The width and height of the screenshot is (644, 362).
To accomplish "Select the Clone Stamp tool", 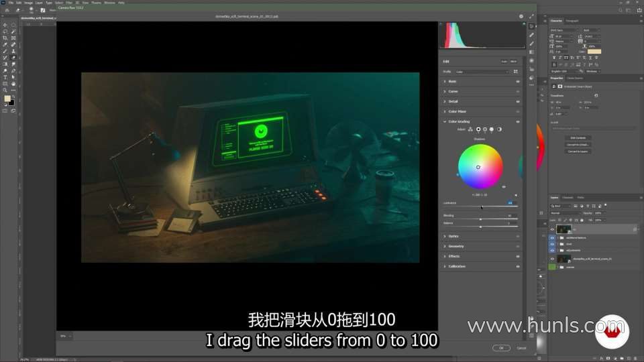I will [13, 52].
